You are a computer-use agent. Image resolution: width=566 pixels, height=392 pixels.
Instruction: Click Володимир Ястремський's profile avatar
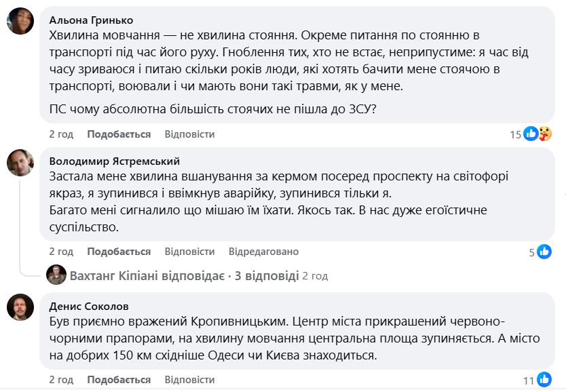point(20,163)
